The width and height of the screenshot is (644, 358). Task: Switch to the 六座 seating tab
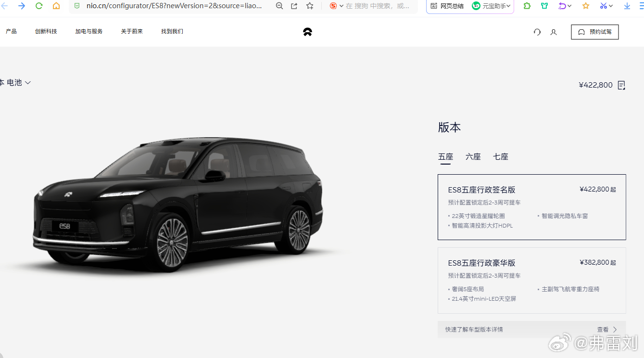point(473,157)
